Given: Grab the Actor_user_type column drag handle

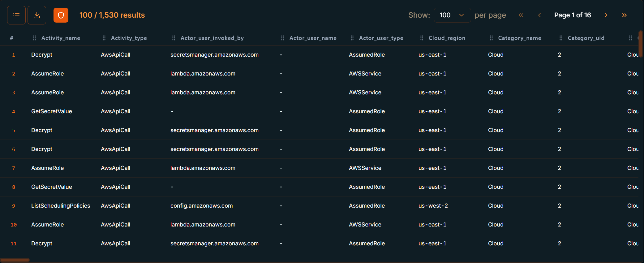Looking at the screenshot, I should pyautogui.click(x=352, y=38).
